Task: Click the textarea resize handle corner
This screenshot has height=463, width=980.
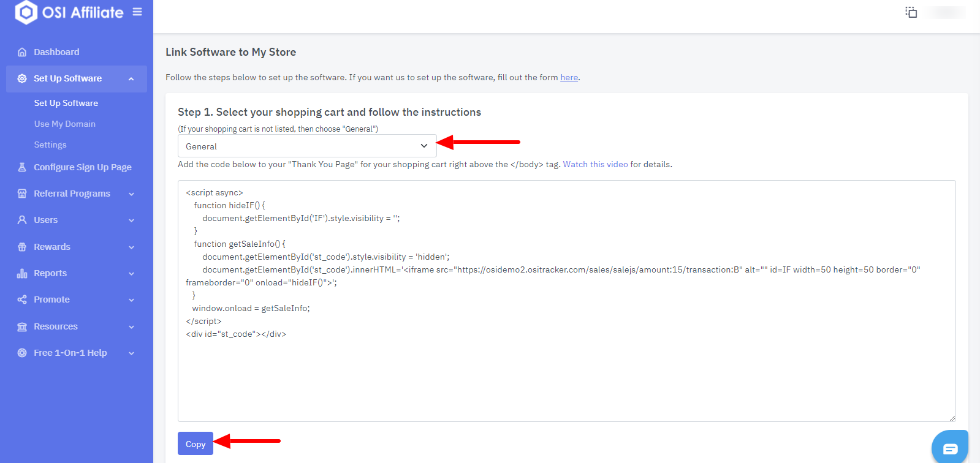Action: pyautogui.click(x=952, y=418)
